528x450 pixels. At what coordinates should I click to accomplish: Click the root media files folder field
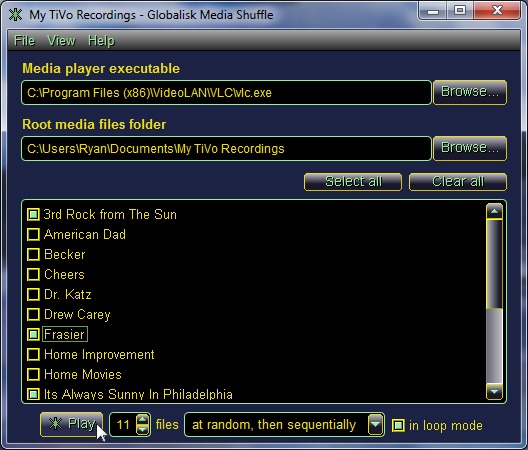[x=226, y=149]
